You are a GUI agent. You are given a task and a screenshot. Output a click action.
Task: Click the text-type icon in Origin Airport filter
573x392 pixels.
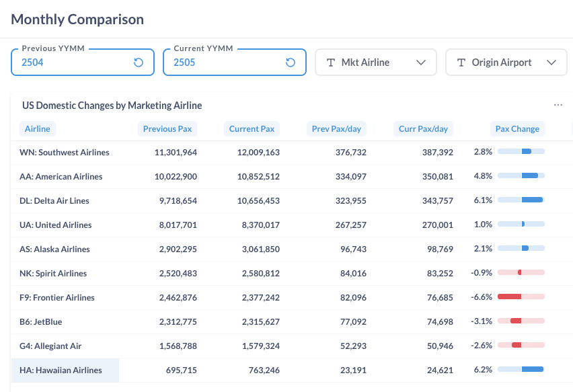pos(461,63)
